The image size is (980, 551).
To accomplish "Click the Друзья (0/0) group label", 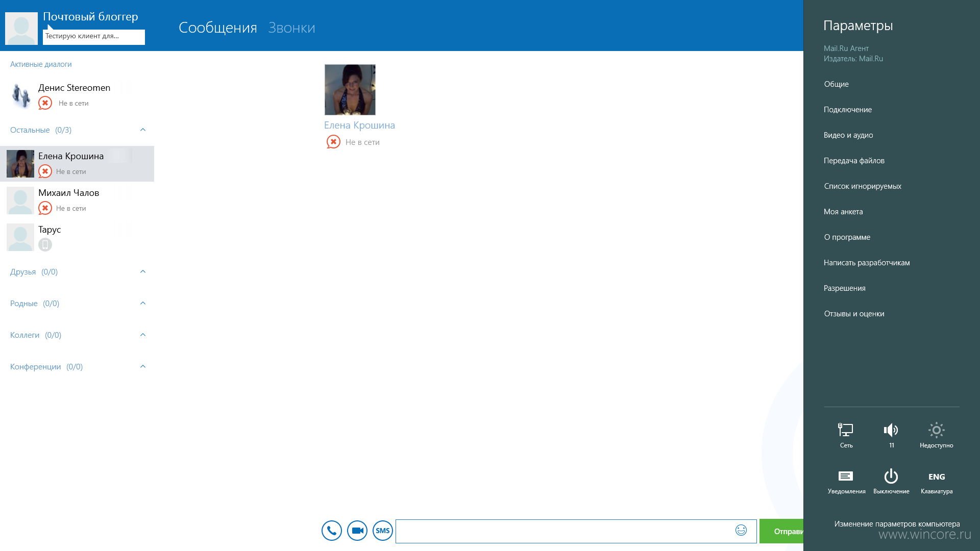I will tap(34, 272).
